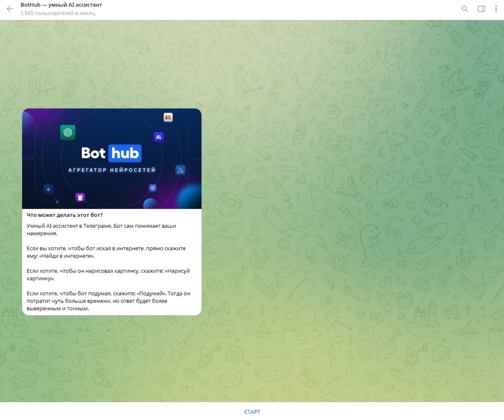Click the orange M logo in the banner
The height and width of the screenshot is (420, 504).
[x=168, y=118]
